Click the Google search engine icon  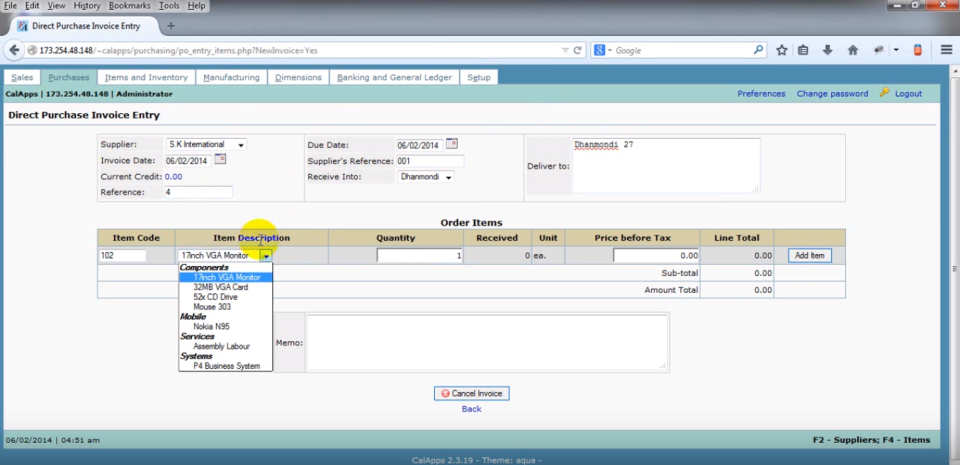pos(600,51)
